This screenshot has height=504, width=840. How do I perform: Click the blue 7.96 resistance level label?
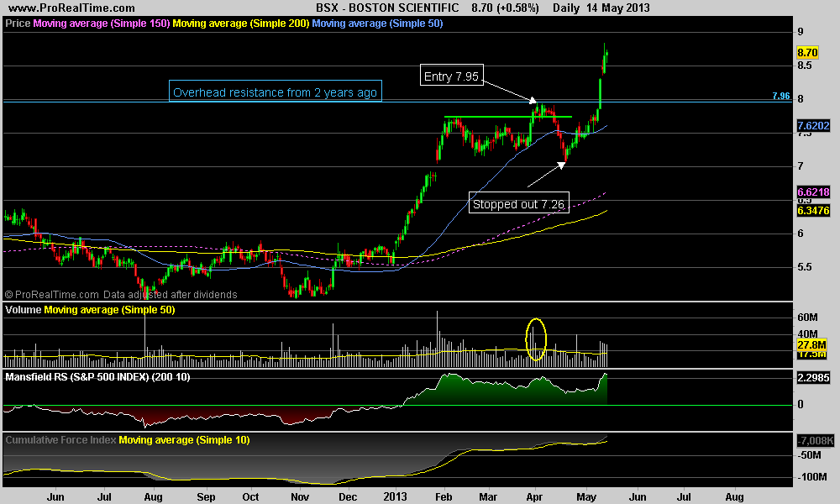tap(781, 96)
